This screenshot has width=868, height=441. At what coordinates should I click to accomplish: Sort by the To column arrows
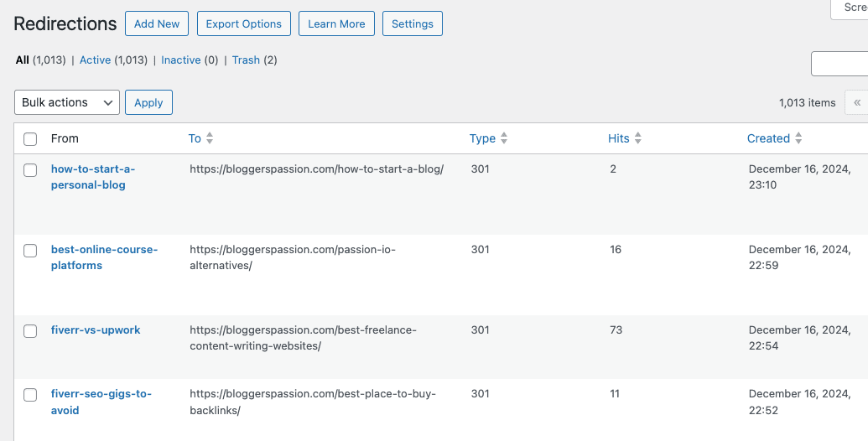point(210,138)
